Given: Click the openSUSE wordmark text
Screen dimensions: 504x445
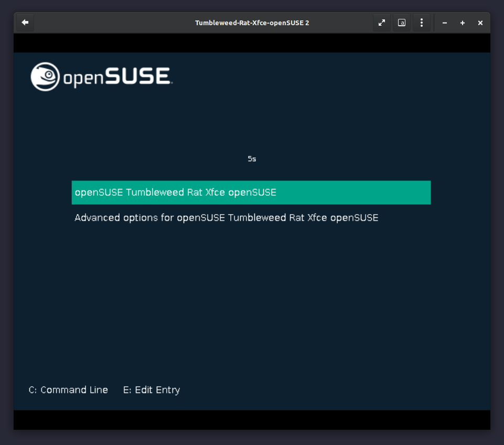Looking at the screenshot, I should [x=117, y=77].
